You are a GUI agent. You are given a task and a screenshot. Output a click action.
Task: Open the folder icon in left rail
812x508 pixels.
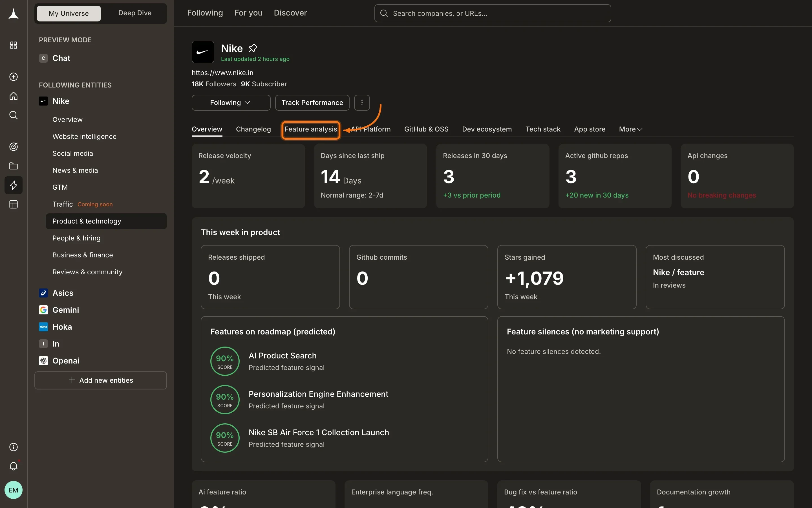pyautogui.click(x=14, y=166)
